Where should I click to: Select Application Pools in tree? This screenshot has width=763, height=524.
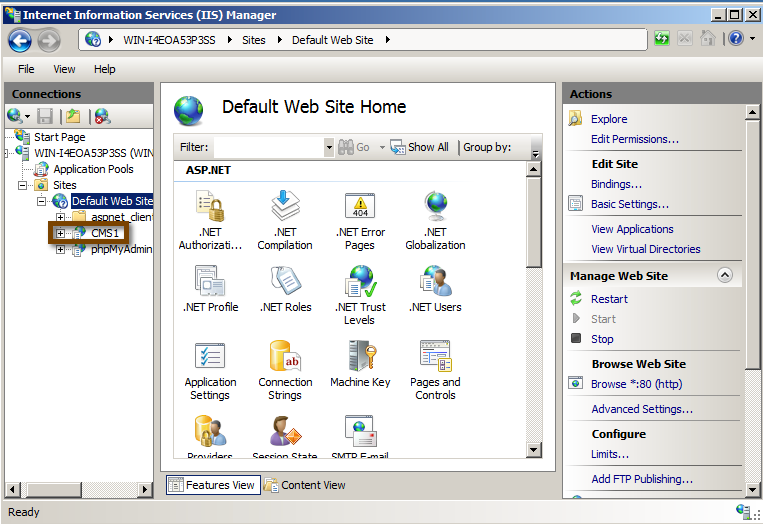pos(93,169)
